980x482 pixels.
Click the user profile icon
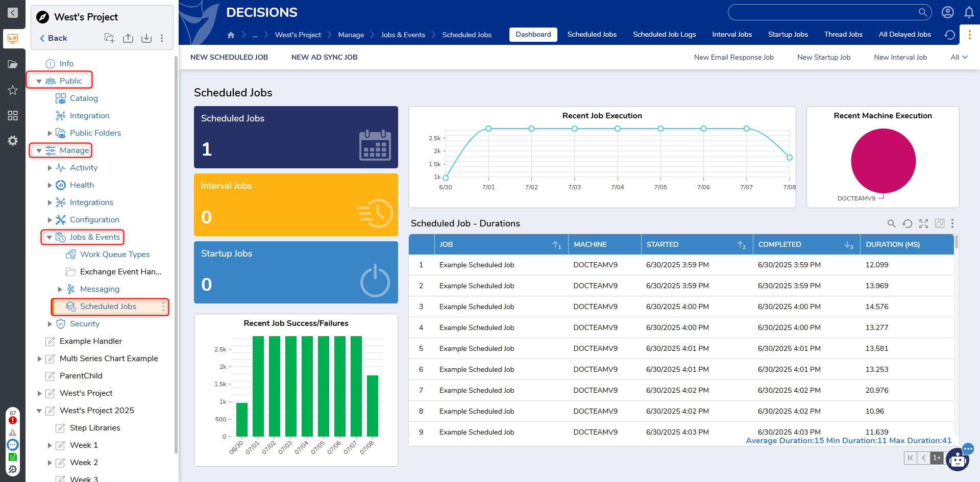(948, 12)
